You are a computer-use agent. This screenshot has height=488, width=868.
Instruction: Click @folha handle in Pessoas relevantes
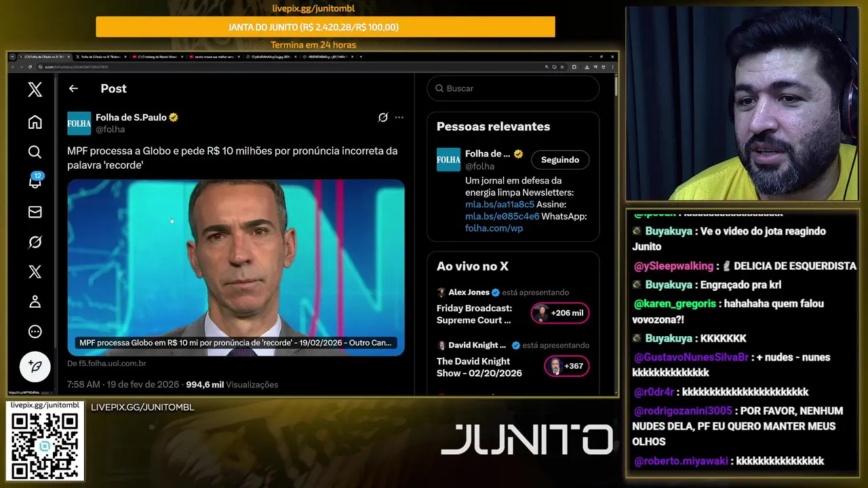pyautogui.click(x=479, y=166)
